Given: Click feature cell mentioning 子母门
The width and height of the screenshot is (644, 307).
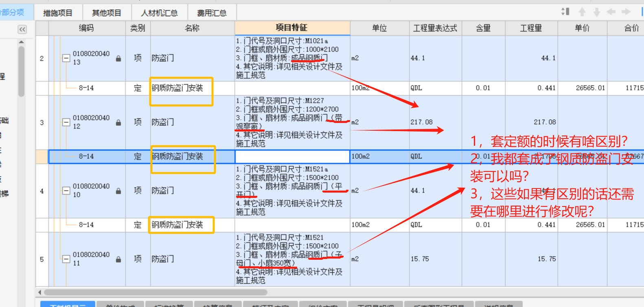Looking at the screenshot, I should coord(292,259).
